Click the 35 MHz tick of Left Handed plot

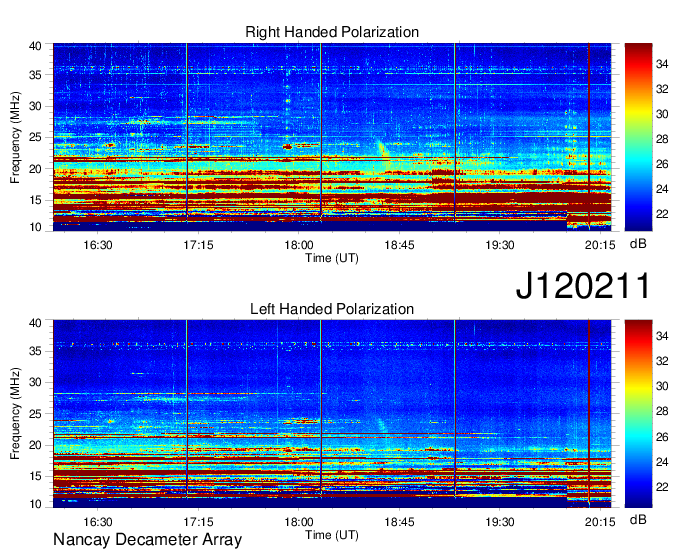point(35,351)
